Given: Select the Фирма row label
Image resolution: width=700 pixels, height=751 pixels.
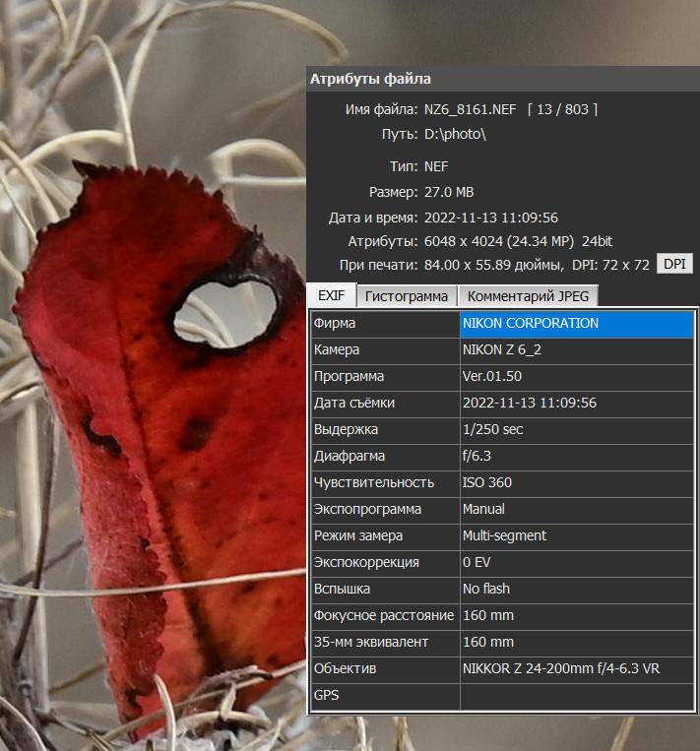Looking at the screenshot, I should click(385, 323).
